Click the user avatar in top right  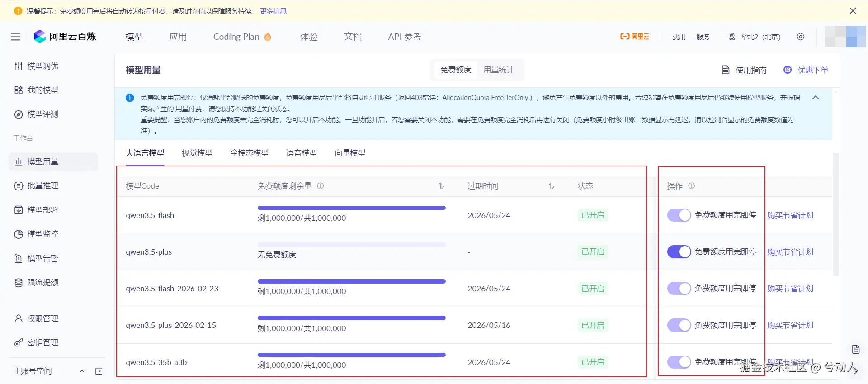click(x=845, y=37)
